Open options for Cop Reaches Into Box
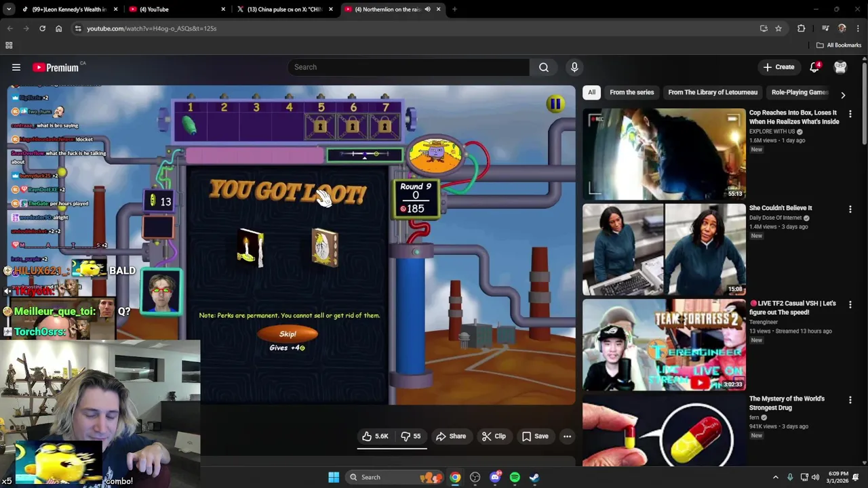This screenshot has height=488, width=868. tap(850, 114)
